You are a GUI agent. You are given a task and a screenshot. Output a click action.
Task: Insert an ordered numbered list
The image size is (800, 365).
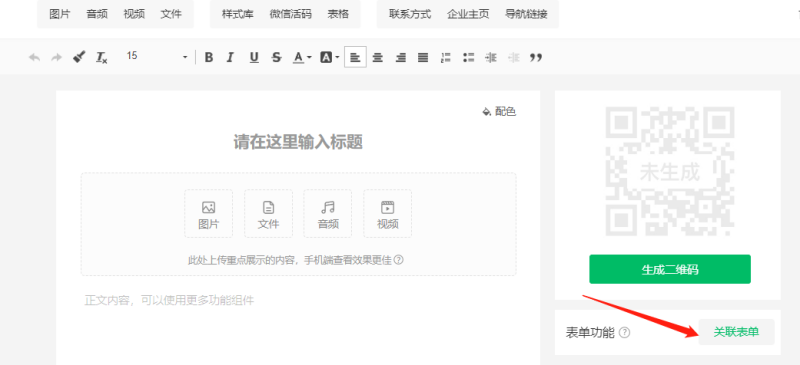pos(445,57)
